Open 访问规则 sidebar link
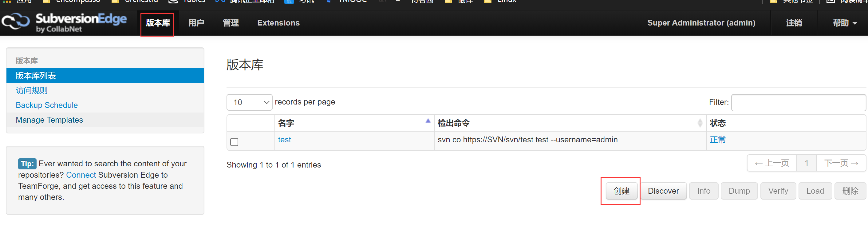 [32, 91]
